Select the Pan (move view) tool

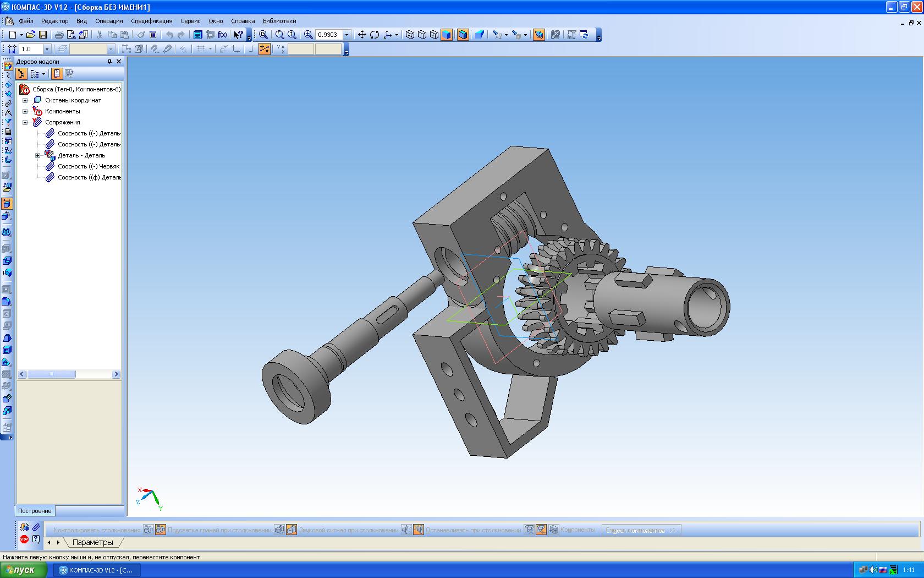[362, 35]
